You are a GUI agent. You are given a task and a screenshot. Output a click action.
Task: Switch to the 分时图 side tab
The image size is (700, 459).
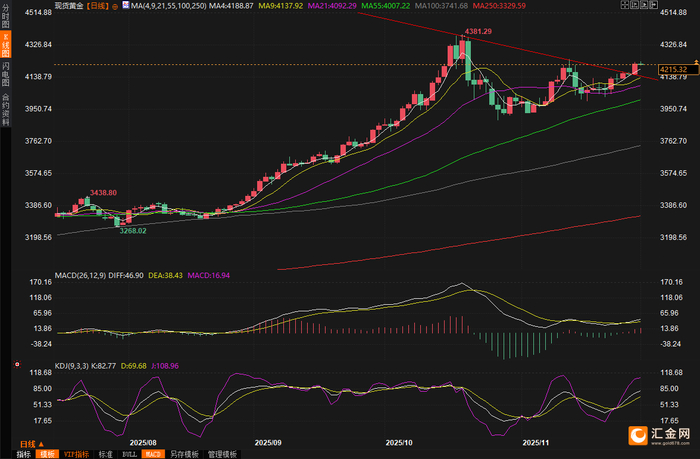6,16
